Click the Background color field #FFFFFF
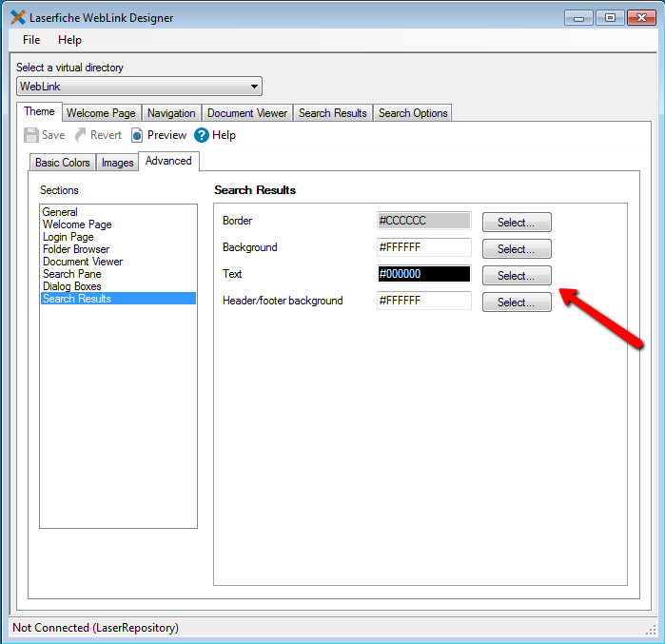 pyautogui.click(x=424, y=247)
